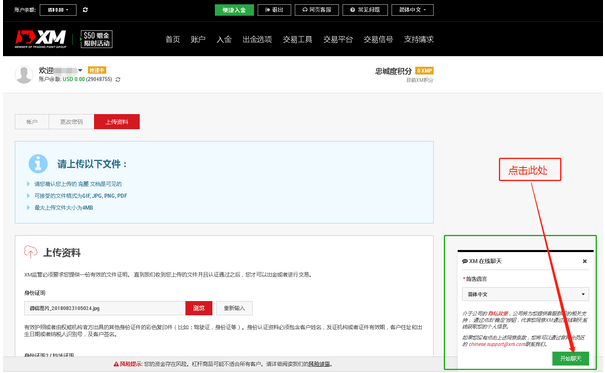Open the account balance dropdown at top
Viewport: 605px width, 373px height.
pyautogui.click(x=58, y=10)
